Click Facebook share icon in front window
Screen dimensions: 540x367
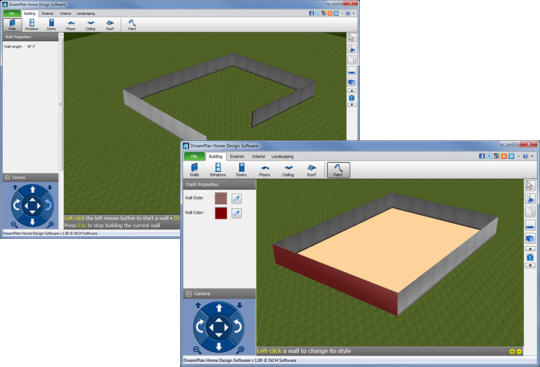tap(482, 156)
